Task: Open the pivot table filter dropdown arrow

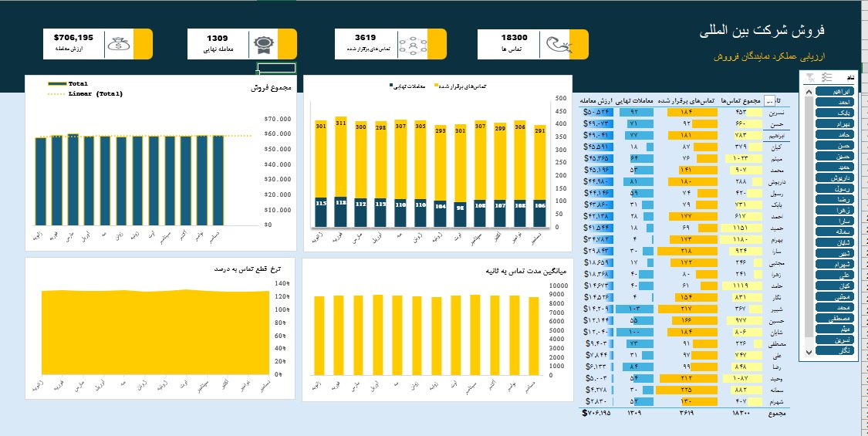Action: 769,101
